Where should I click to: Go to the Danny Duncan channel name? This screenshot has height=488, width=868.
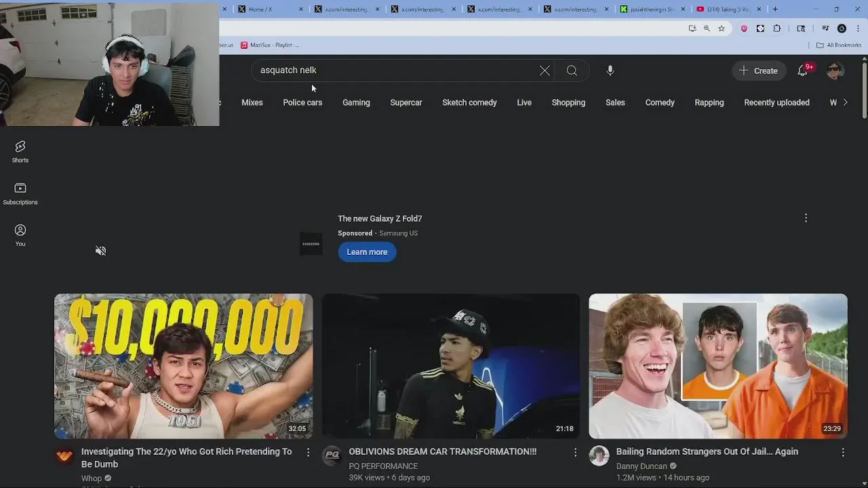tap(642, 466)
